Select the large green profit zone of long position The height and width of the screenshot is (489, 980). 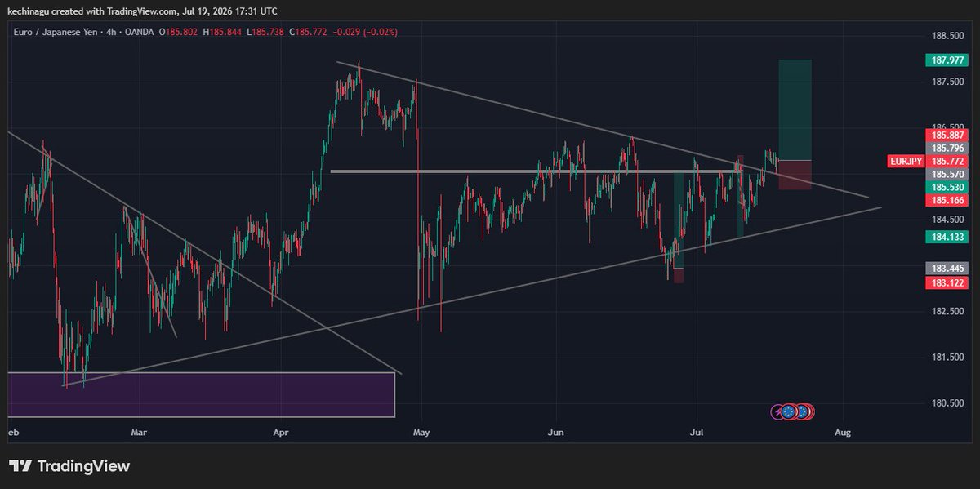(x=795, y=109)
